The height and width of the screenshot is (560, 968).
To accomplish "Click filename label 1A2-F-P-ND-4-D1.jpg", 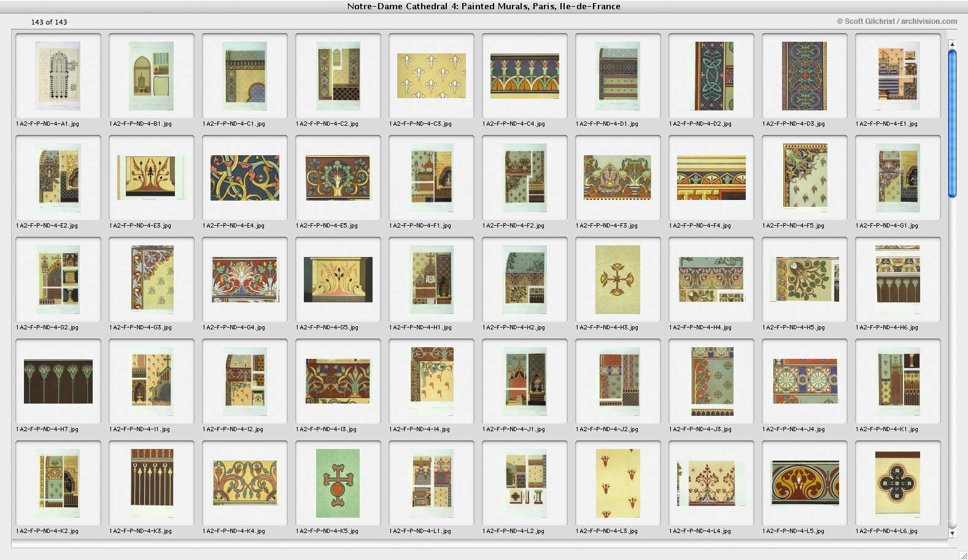I will click(607, 124).
